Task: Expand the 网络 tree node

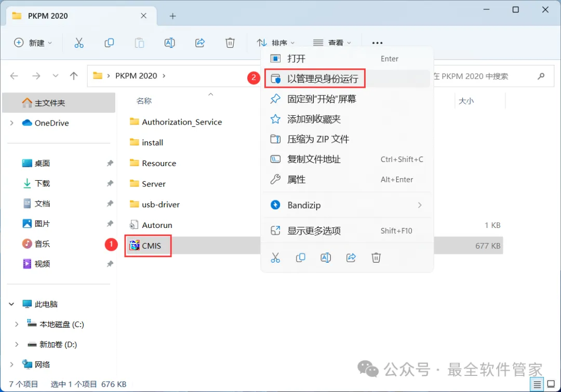Action: pos(12,364)
